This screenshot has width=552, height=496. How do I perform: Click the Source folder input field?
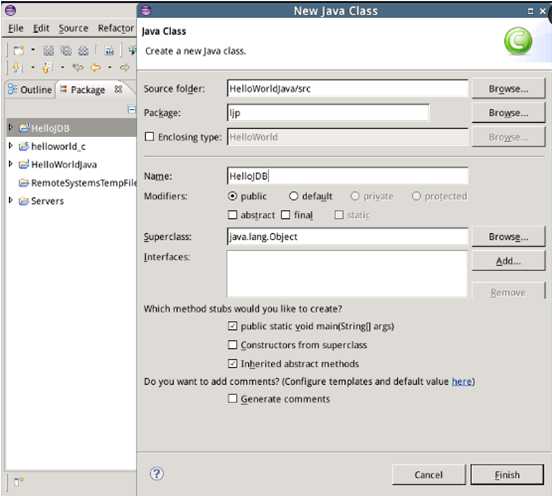pyautogui.click(x=348, y=89)
